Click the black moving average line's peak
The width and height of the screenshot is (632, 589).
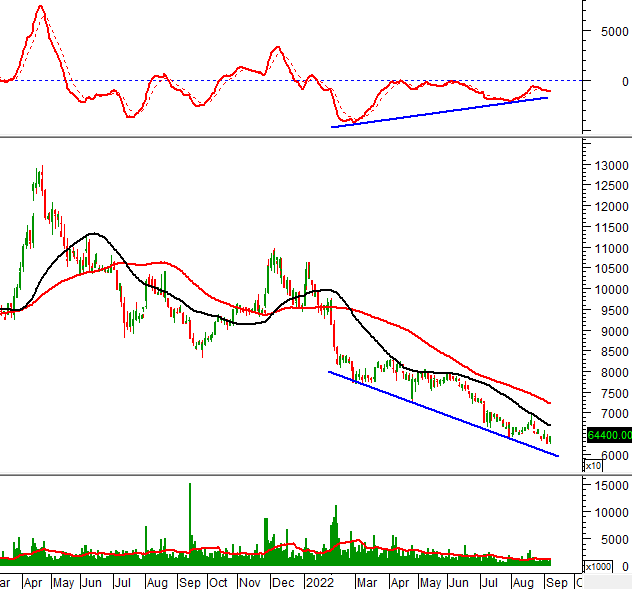[93, 234]
